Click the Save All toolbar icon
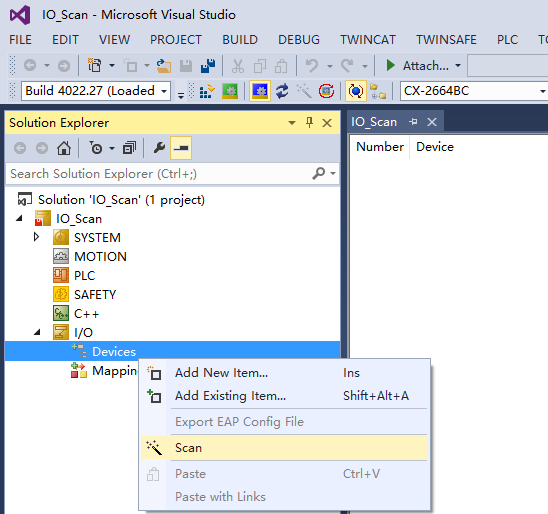This screenshot has width=548, height=514. pos(208,66)
